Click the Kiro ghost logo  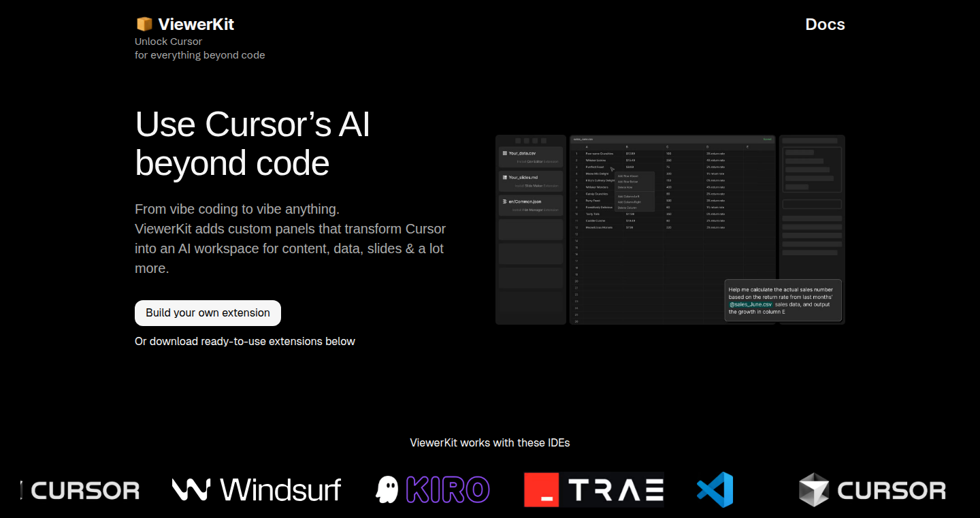[433, 489]
